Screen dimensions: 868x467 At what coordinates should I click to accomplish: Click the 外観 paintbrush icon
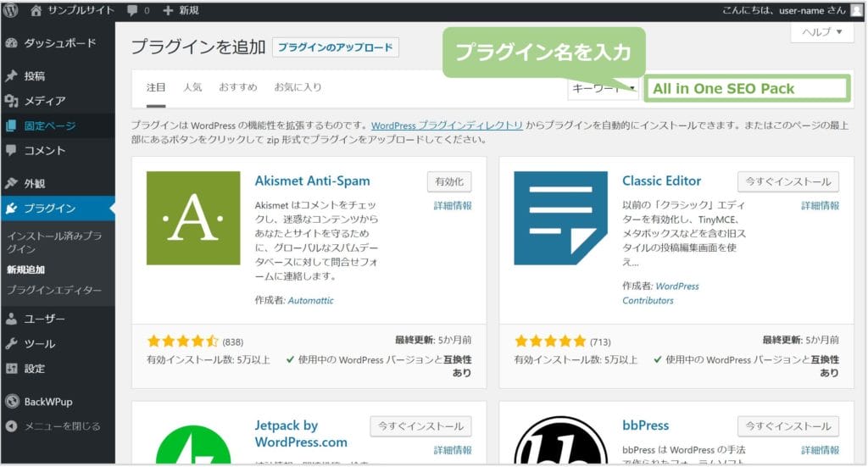(x=11, y=183)
